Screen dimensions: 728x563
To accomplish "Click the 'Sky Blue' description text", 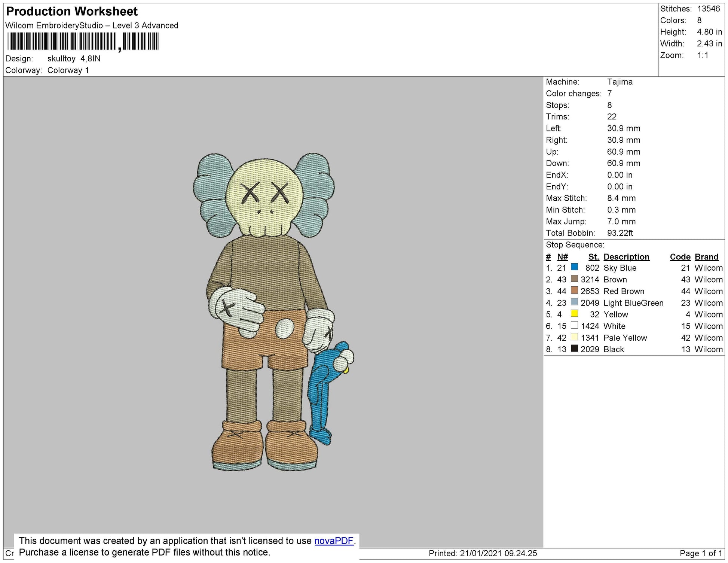I will click(620, 268).
